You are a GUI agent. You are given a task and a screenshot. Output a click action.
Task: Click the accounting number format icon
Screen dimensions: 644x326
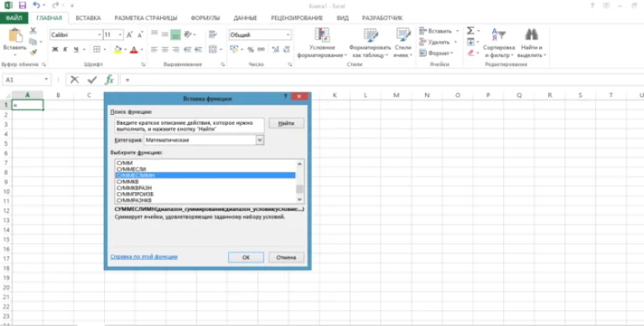coord(234,49)
